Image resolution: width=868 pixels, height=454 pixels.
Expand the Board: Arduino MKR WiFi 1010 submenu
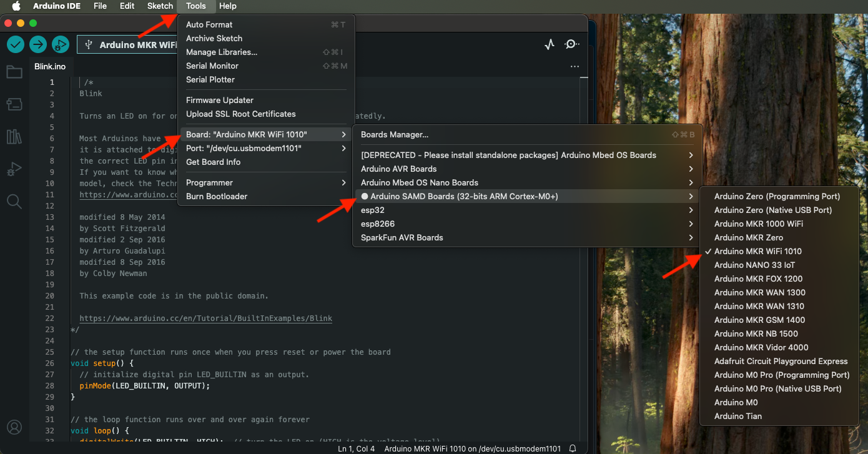[266, 134]
